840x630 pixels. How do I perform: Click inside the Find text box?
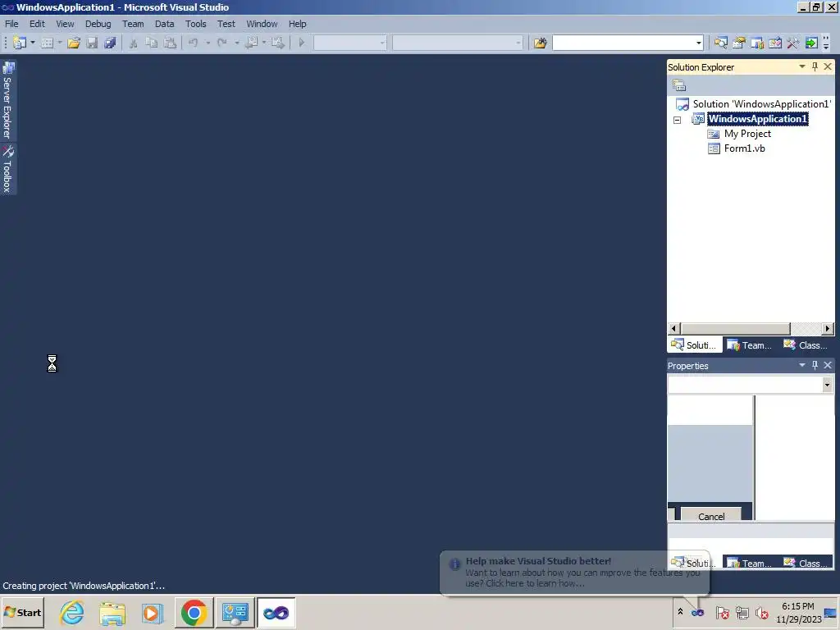pyautogui.click(x=623, y=43)
